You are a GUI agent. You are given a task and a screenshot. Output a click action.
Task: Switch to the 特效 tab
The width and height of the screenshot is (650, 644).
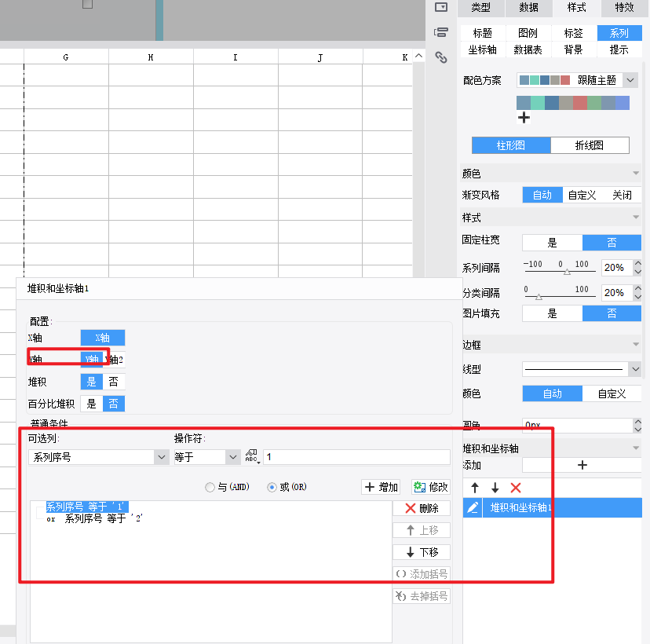(x=624, y=8)
